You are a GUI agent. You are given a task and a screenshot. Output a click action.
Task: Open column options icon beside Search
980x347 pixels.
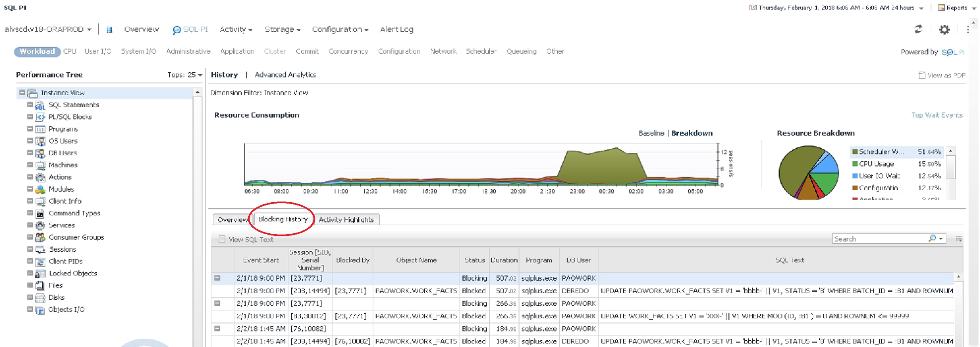coord(959,238)
